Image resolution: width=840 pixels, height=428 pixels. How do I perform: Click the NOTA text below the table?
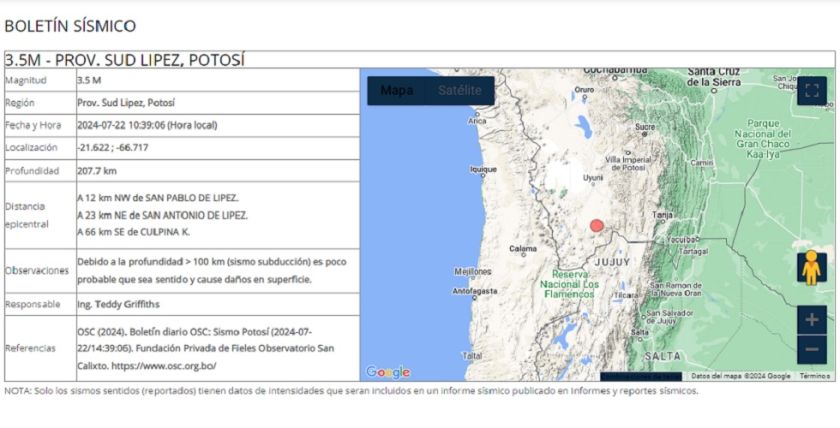click(x=351, y=391)
